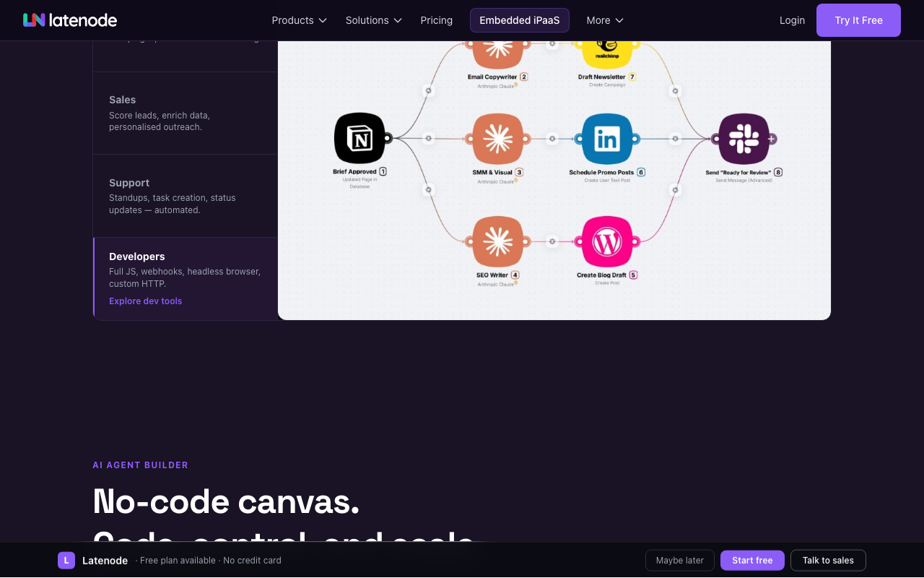The width and height of the screenshot is (924, 578).
Task: Click gear between SMM & Visual and LinkedIn
Action: 552,139
